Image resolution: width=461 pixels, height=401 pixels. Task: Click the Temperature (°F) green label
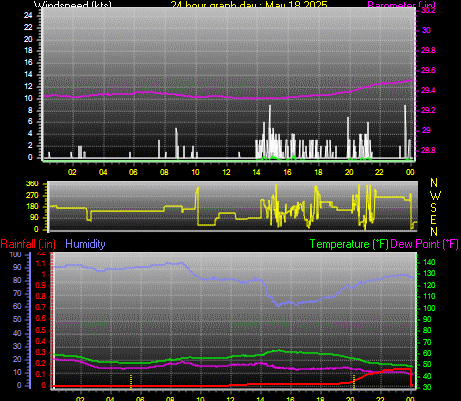349,244
